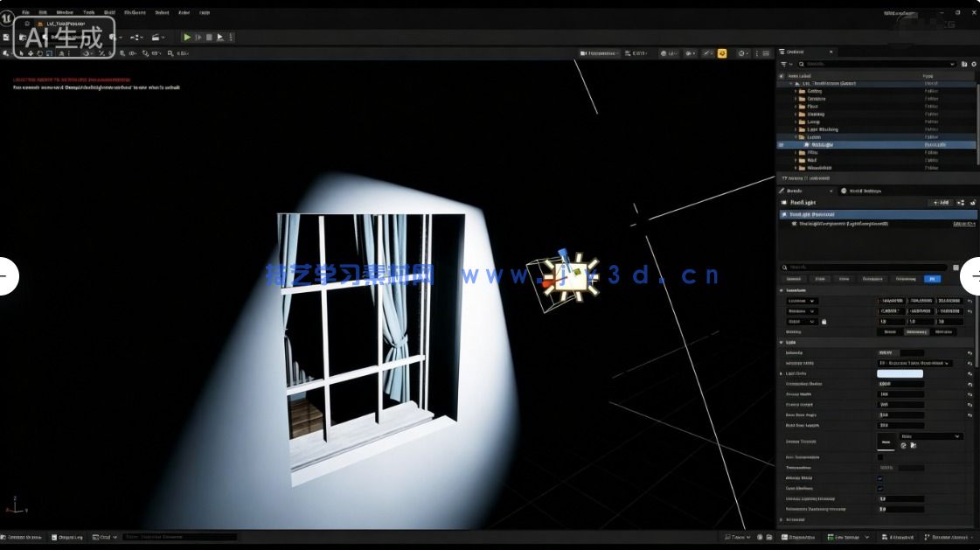Open the Build menu
The image size is (980, 550).
[x=109, y=13]
